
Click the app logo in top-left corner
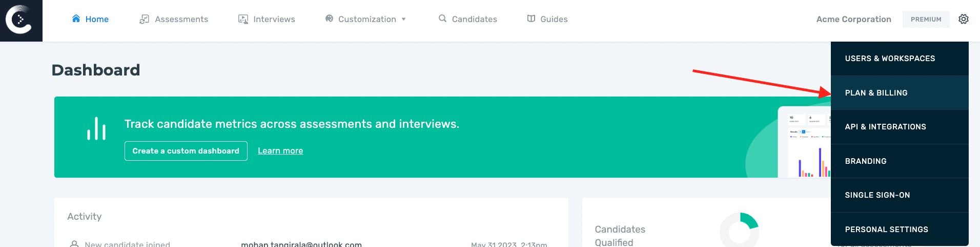[21, 20]
